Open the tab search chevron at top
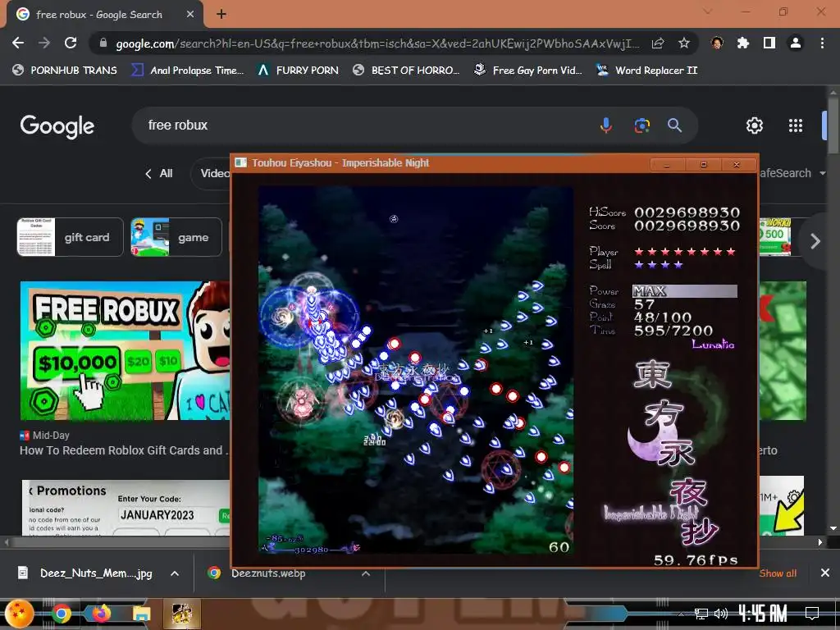 tap(707, 11)
